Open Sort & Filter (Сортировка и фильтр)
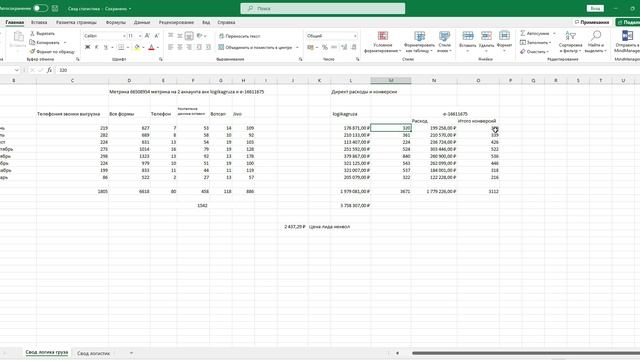 (x=570, y=42)
